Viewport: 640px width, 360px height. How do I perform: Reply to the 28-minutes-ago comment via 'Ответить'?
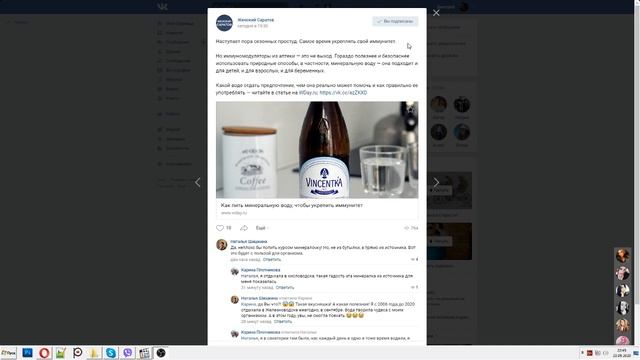(283, 322)
